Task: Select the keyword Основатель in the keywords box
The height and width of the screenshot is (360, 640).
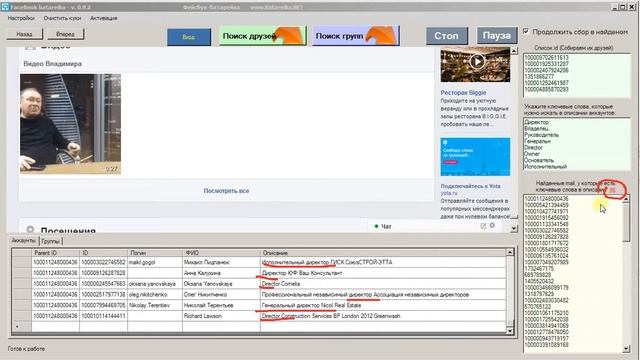Action: pos(539,160)
